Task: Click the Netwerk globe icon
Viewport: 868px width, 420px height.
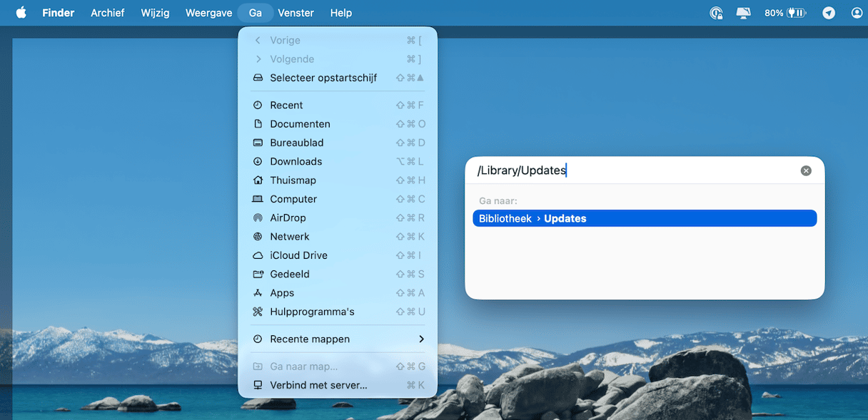Action: [258, 237]
